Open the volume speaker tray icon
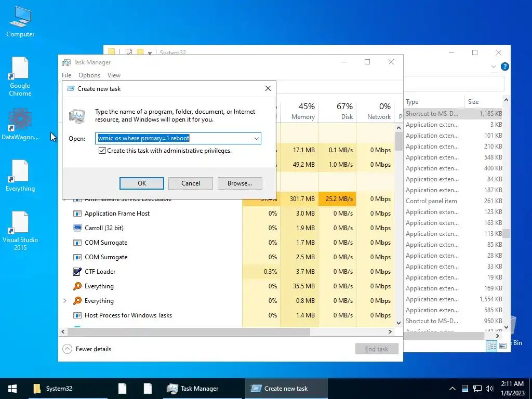Image resolution: width=532 pixels, height=399 pixels. [489, 389]
